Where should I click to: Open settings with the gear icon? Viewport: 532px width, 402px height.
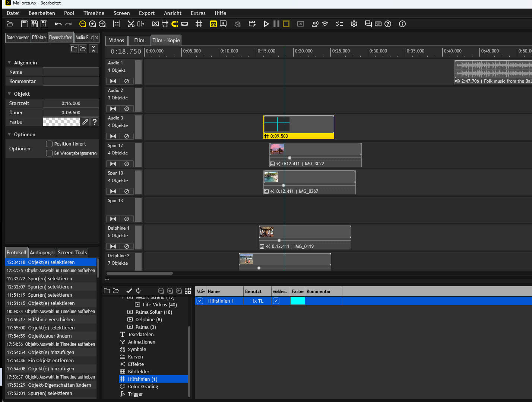[354, 24]
